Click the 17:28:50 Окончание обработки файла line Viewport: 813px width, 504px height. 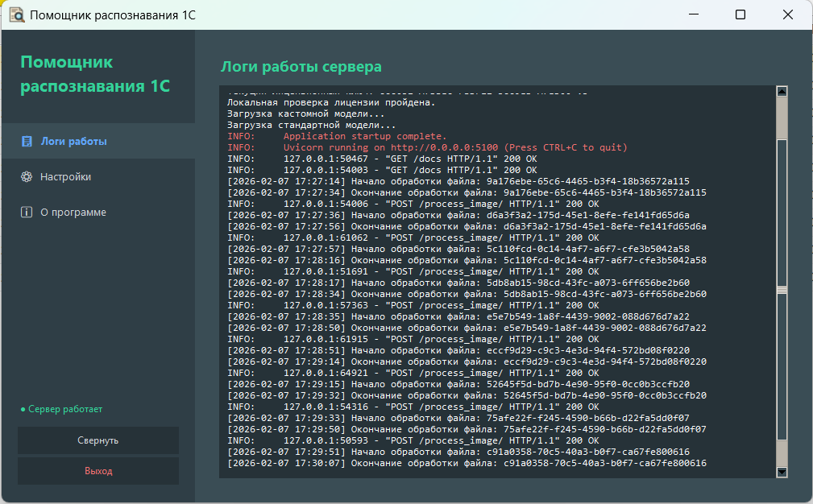(467, 328)
